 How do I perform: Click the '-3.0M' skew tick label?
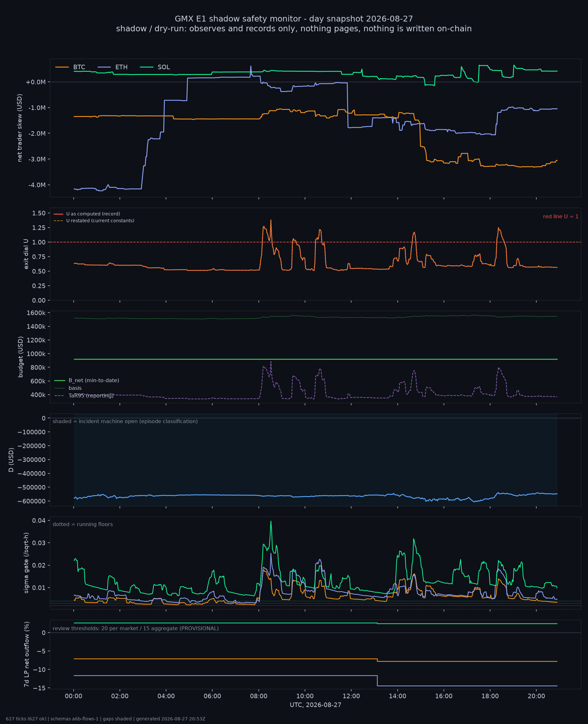coord(37,159)
